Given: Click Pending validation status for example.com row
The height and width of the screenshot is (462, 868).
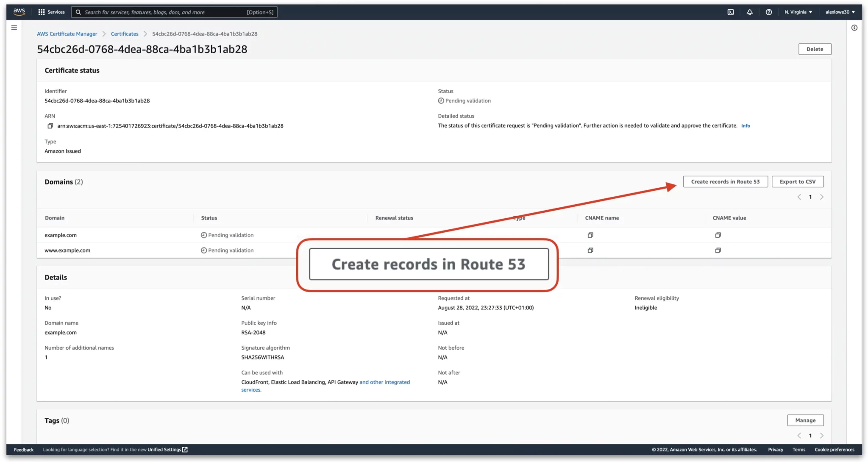Looking at the screenshot, I should point(227,235).
